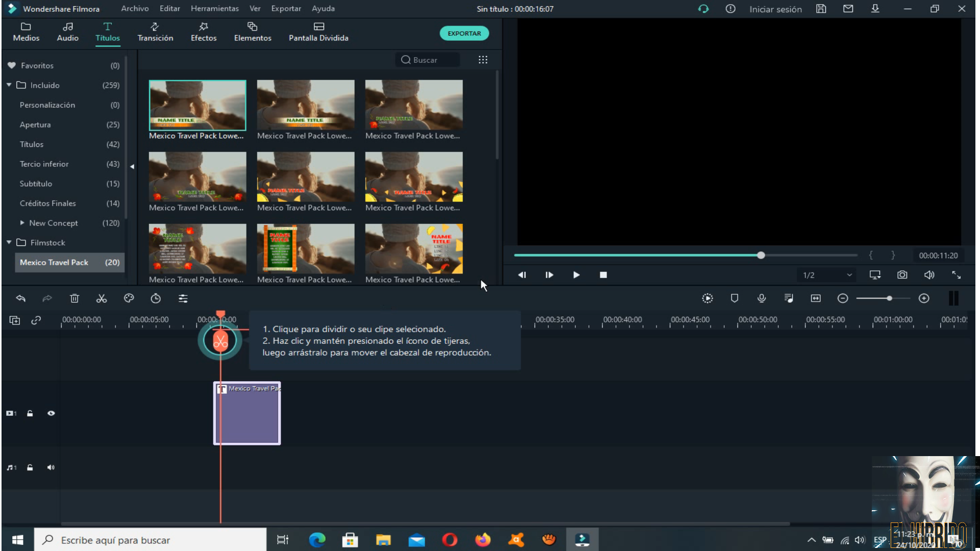This screenshot has height=551, width=980.
Task: Open the 1/2 preview zoom dropdown
Action: coord(826,274)
